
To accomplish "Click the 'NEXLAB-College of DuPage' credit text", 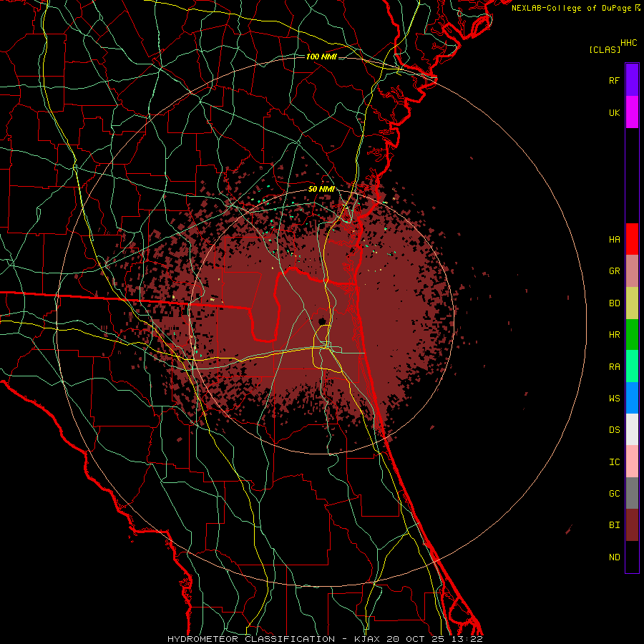I will click(x=571, y=8).
